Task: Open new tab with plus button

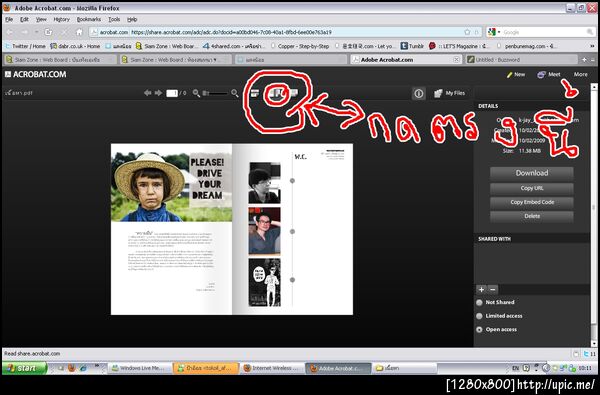Action: [584, 60]
